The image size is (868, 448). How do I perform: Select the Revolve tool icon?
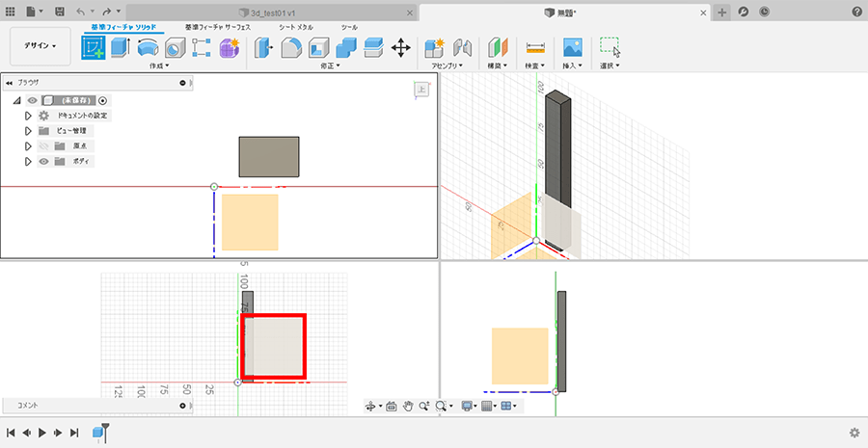click(x=149, y=47)
